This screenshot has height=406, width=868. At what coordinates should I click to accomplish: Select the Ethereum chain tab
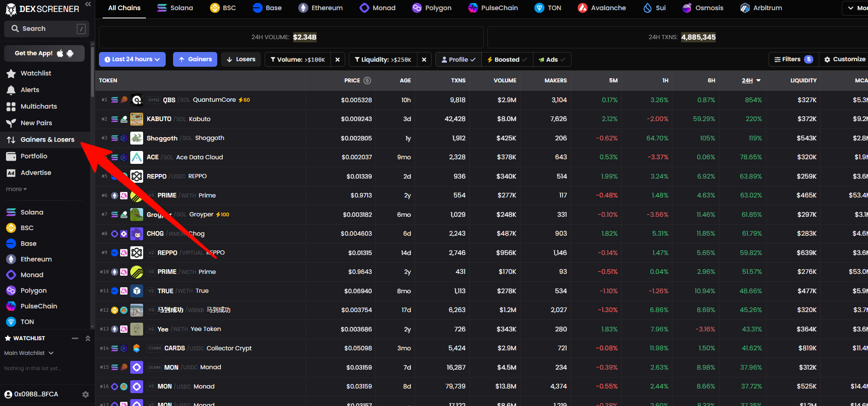click(x=320, y=8)
